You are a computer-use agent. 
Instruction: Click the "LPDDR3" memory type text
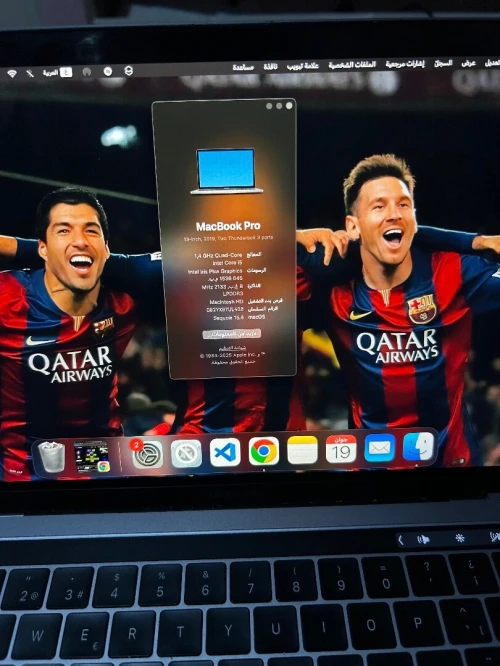[233, 294]
